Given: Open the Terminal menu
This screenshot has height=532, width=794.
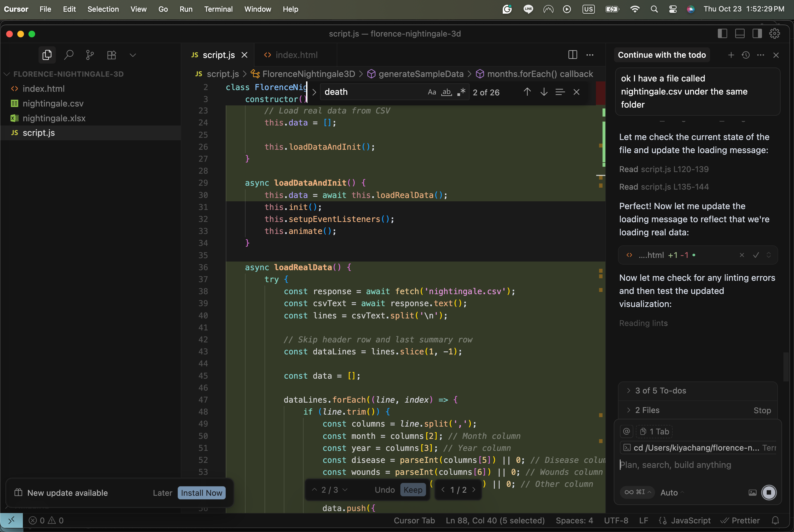Looking at the screenshot, I should point(218,9).
